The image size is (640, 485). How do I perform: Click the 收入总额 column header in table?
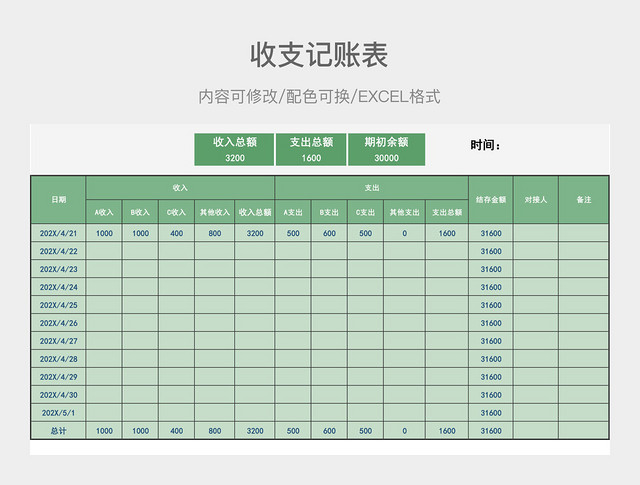255,212
